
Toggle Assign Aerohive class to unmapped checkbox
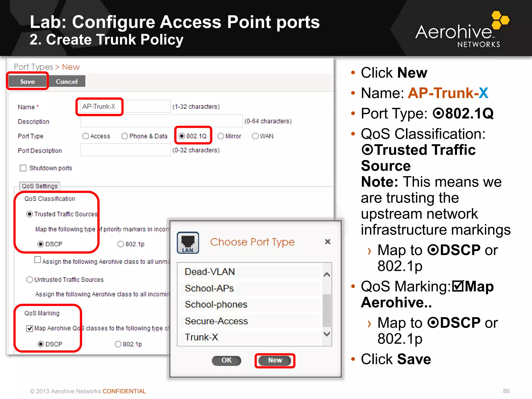tap(38, 260)
